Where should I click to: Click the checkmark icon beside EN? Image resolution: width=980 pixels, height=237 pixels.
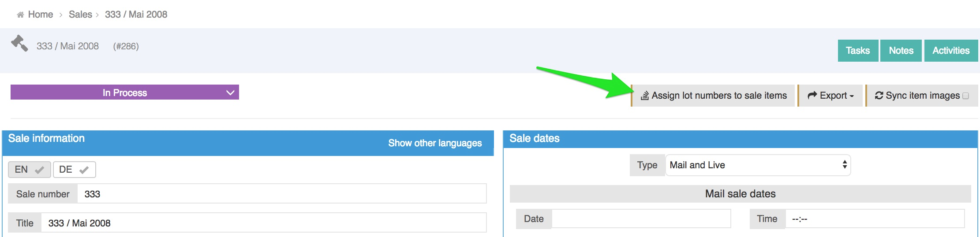[39, 170]
